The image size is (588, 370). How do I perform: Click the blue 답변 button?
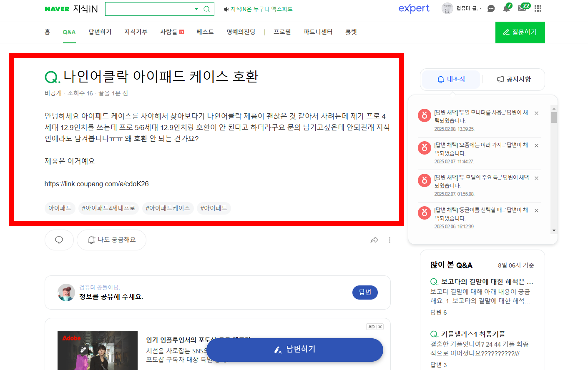point(365,292)
